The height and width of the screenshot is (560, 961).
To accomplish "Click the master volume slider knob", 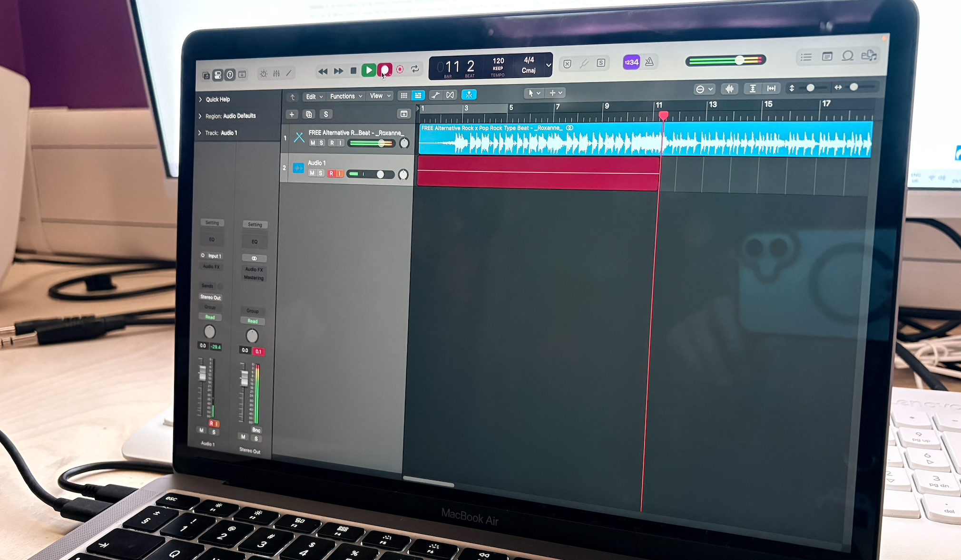I will 739,60.
